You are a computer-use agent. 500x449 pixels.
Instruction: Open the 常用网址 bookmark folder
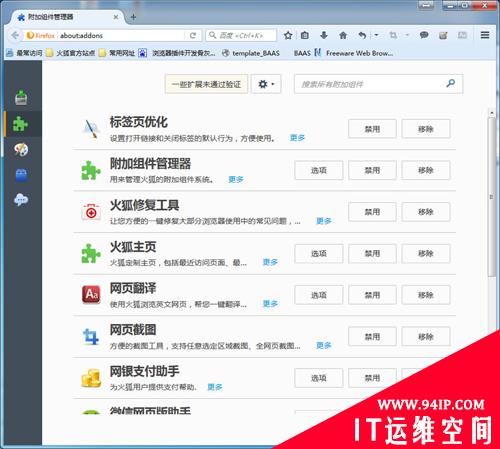(117, 53)
